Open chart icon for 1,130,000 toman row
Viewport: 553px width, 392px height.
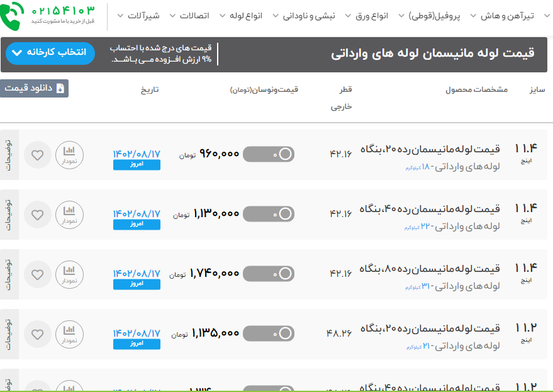(x=69, y=215)
